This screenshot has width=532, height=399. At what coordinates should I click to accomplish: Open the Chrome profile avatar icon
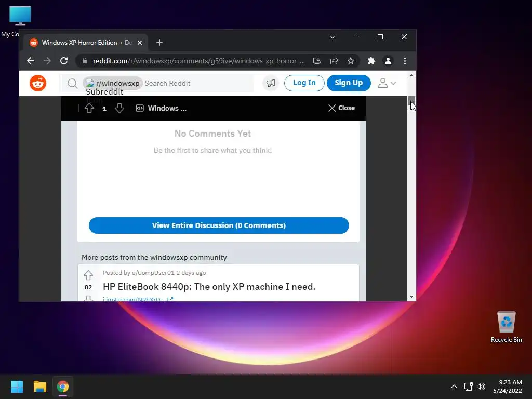click(388, 61)
